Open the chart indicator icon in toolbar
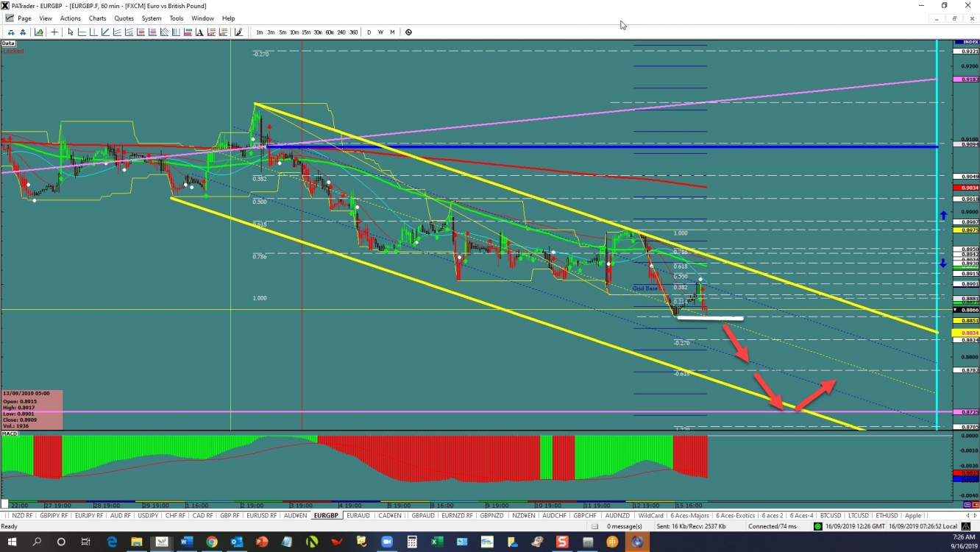980x552 pixels. (38, 32)
